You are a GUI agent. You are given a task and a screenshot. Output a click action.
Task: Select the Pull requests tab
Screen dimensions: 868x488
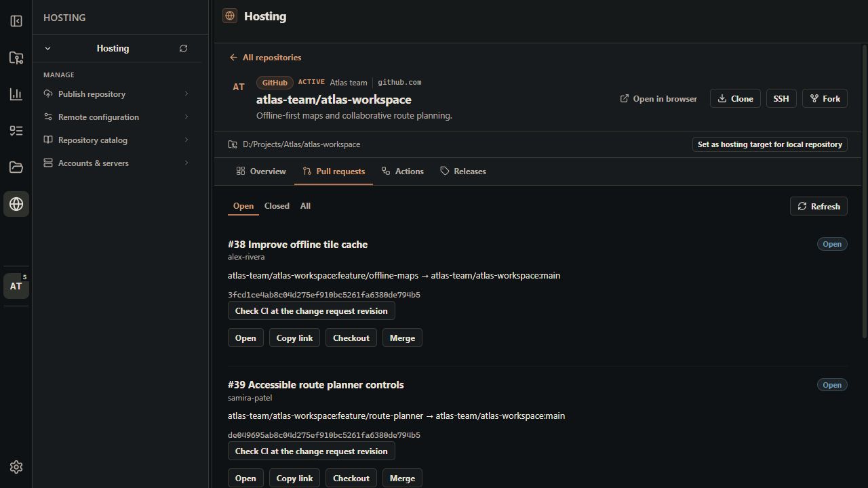tap(334, 171)
